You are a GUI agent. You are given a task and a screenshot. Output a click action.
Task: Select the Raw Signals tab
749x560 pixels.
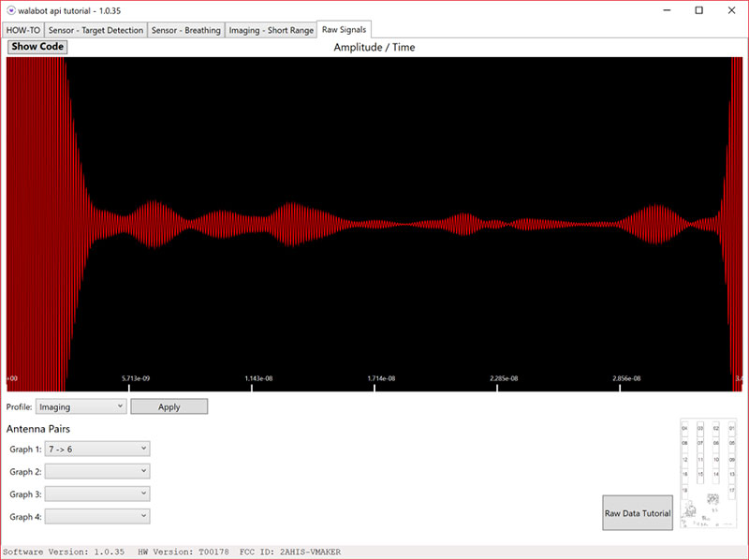pyautogui.click(x=344, y=29)
